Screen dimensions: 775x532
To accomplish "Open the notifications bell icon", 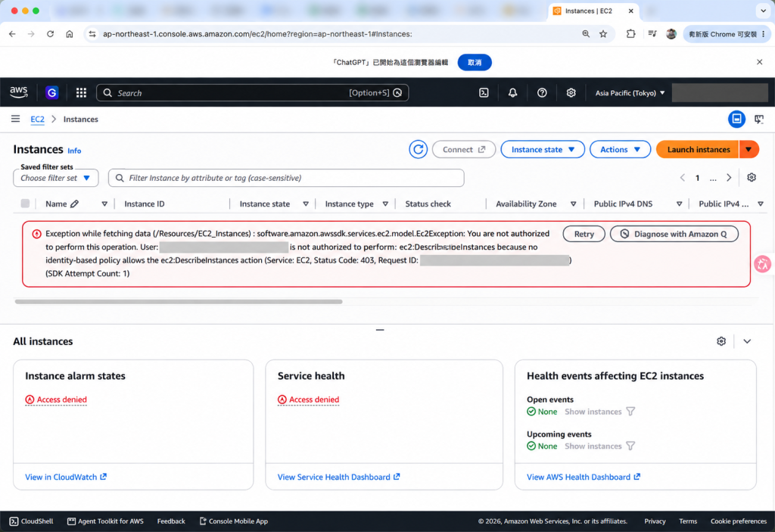I will (512, 92).
